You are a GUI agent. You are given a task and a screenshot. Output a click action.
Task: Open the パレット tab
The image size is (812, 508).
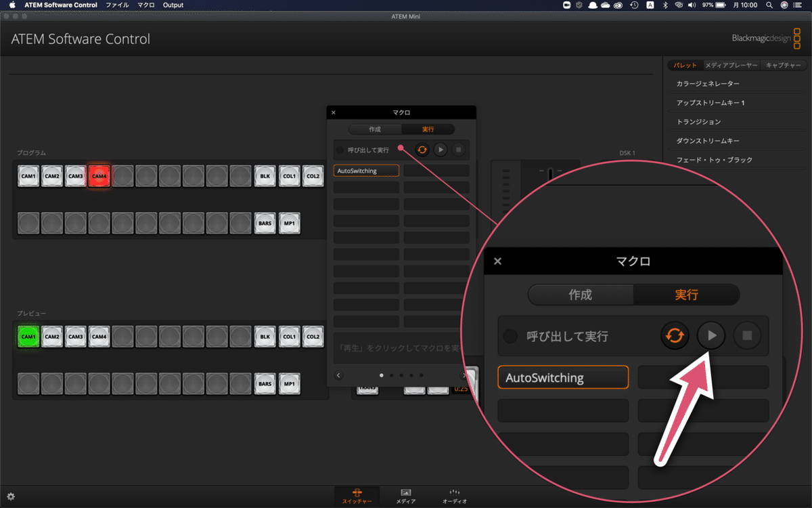coord(685,66)
